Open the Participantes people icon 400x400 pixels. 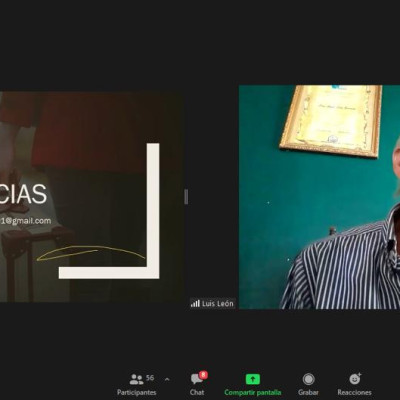pyautogui.click(x=136, y=379)
